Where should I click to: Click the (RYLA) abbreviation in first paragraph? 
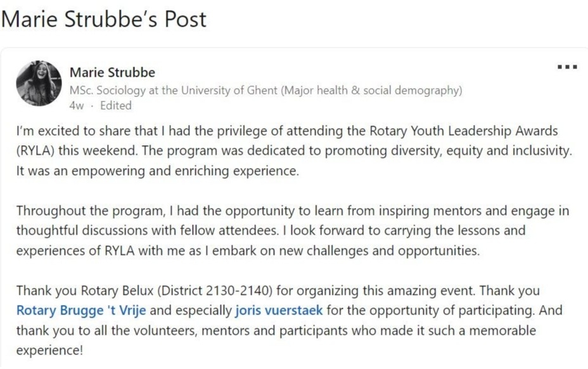35,150
